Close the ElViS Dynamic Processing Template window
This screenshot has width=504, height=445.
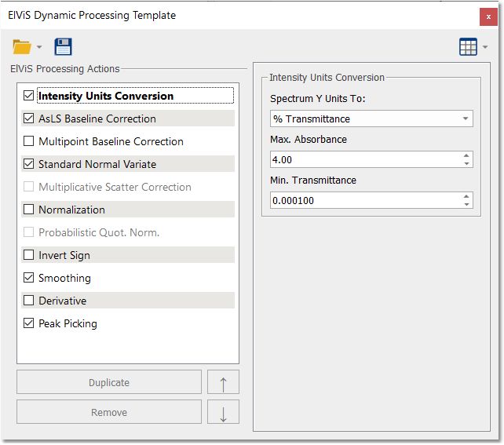[x=488, y=16]
